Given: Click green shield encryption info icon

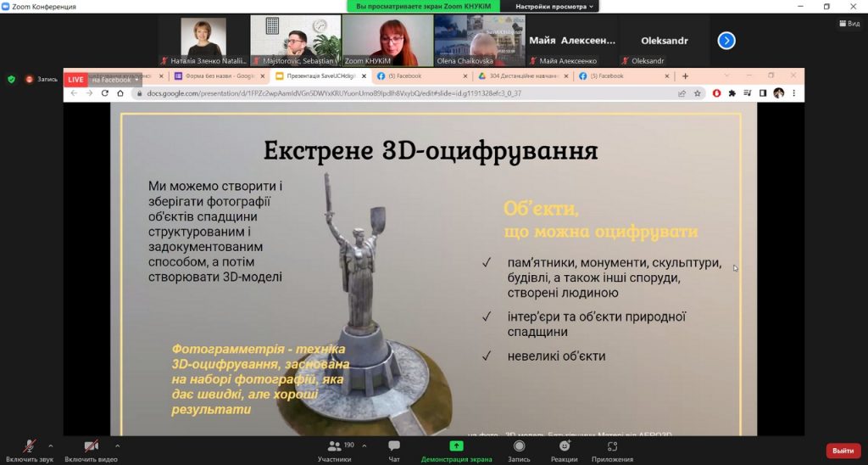Looking at the screenshot, I should point(11,79).
